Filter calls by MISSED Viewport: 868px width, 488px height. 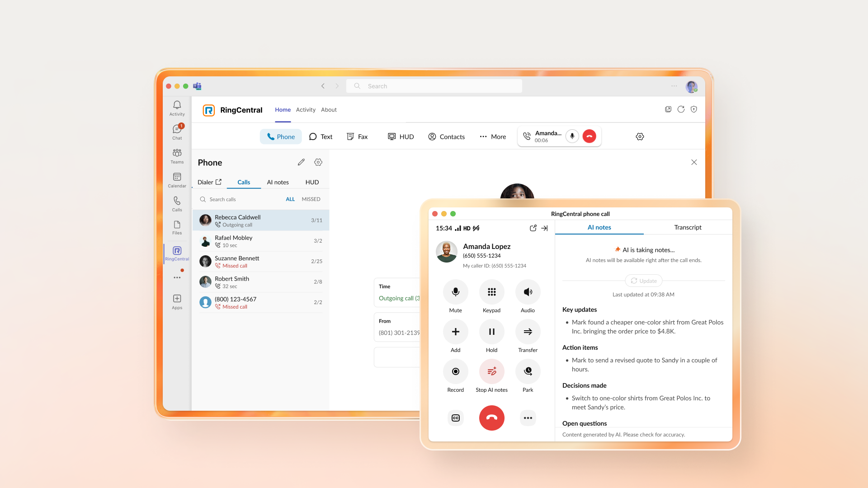(x=311, y=199)
